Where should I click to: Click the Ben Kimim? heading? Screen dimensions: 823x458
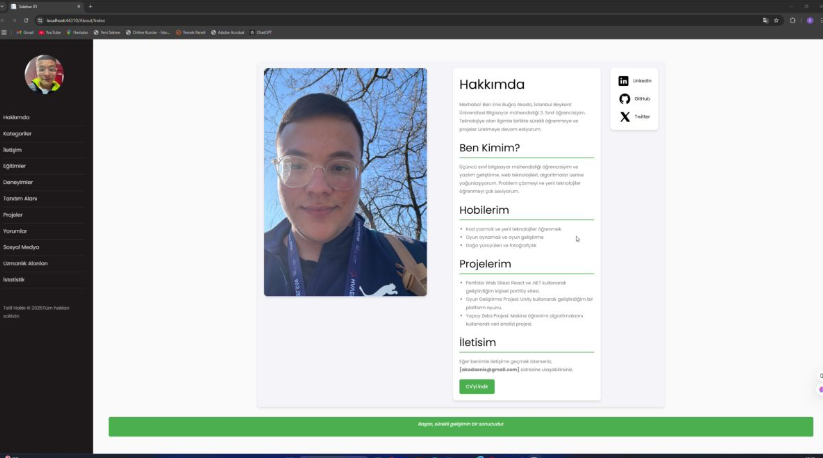(x=489, y=148)
